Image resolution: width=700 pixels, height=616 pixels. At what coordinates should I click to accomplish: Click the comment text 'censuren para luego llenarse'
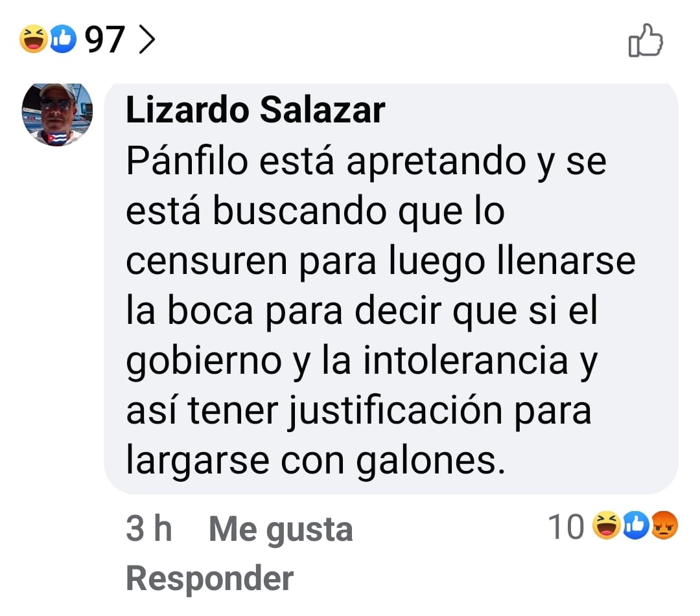pos(381,262)
